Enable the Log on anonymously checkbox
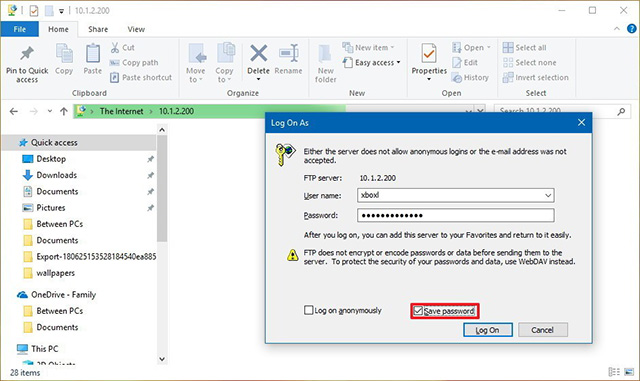 [309, 310]
